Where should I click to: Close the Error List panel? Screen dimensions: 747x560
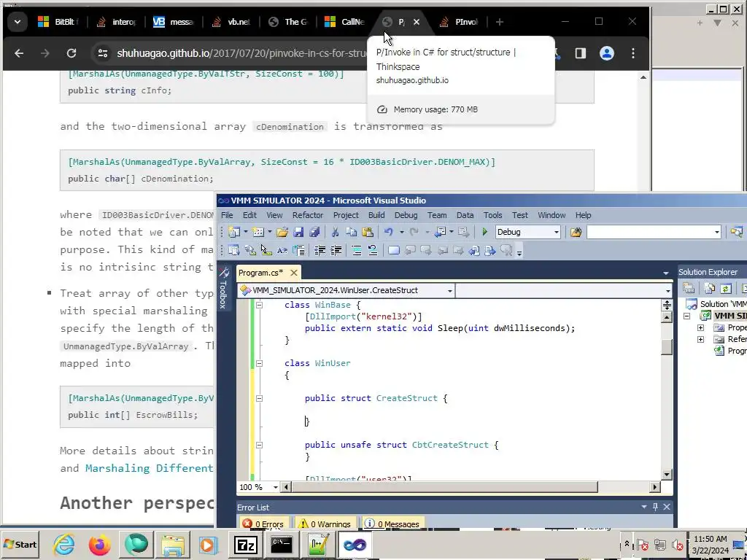tap(667, 507)
